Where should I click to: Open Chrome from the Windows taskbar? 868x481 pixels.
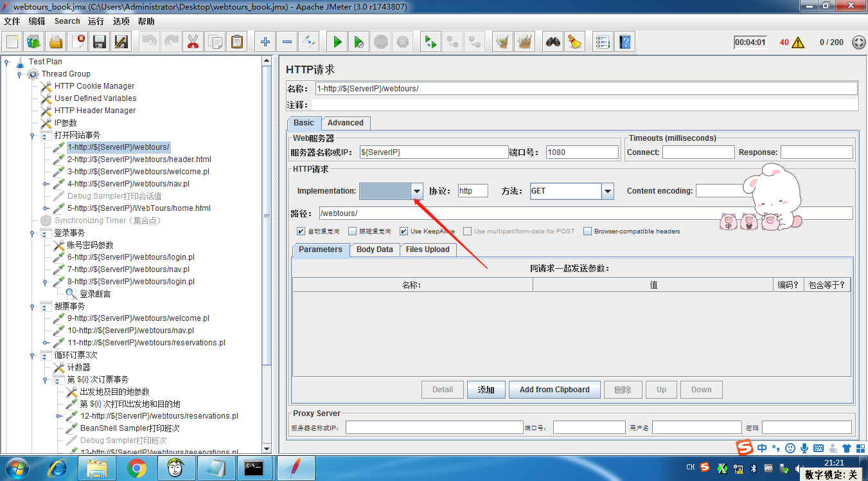(136, 467)
